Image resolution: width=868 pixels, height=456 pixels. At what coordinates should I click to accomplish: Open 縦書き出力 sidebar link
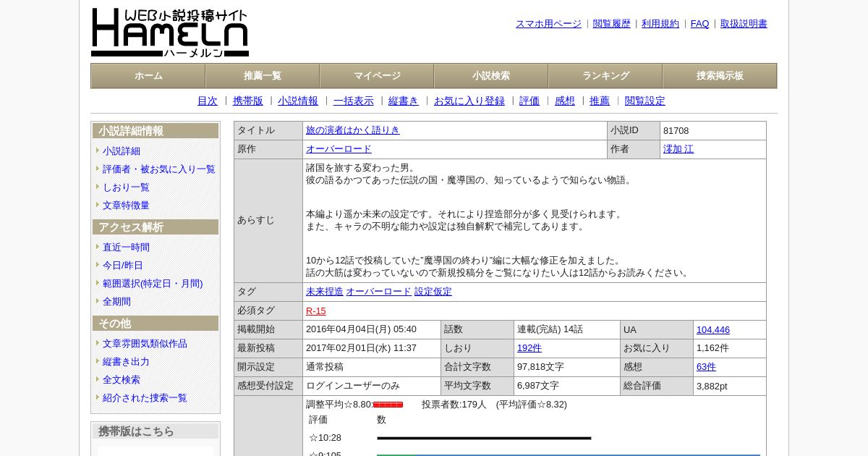coord(126,362)
